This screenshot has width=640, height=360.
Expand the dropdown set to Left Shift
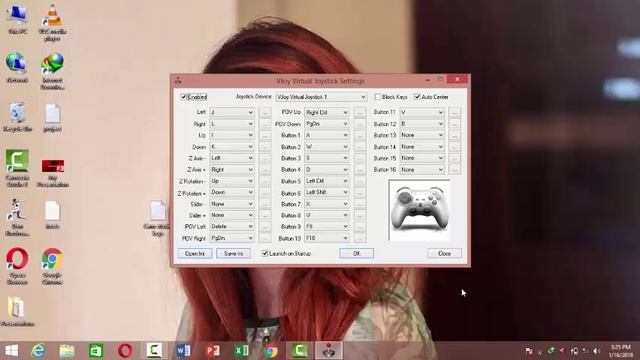point(327,192)
